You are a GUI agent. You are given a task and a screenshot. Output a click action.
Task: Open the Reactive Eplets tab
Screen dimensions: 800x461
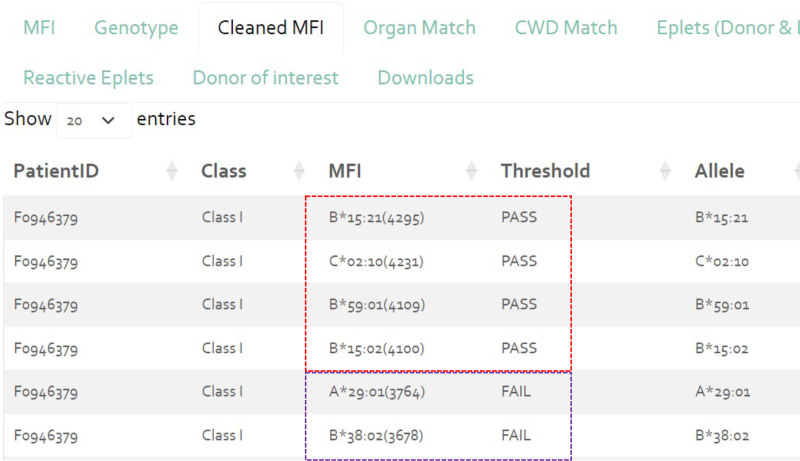88,78
